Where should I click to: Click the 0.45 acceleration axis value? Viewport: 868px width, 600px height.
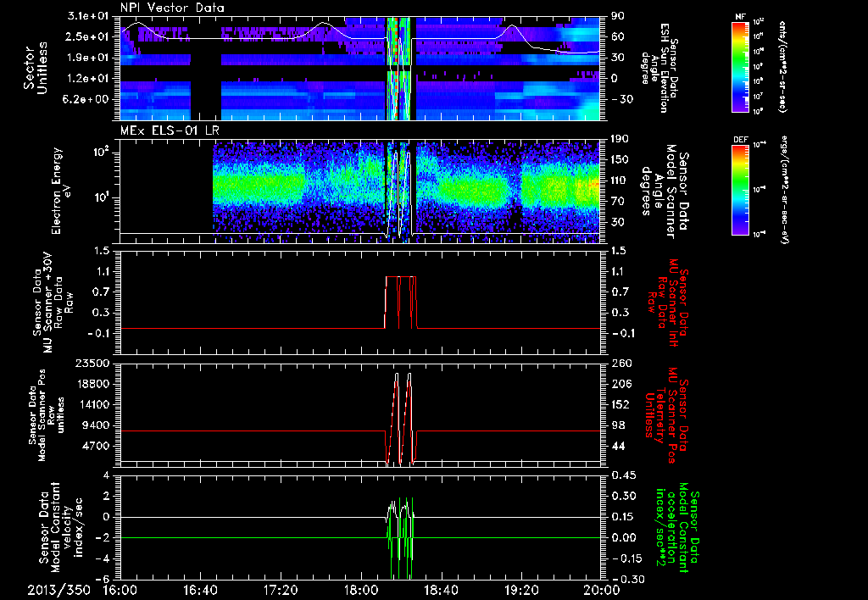pos(623,475)
